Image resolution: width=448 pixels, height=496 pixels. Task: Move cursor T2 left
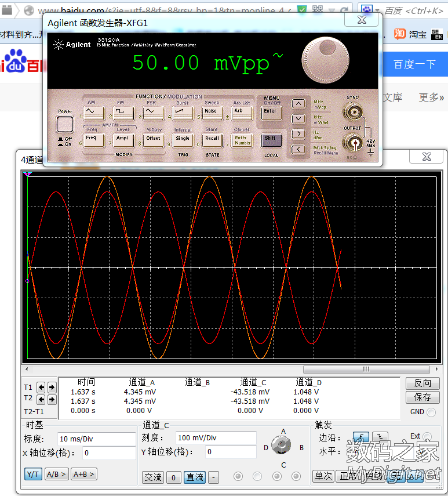tap(41, 400)
